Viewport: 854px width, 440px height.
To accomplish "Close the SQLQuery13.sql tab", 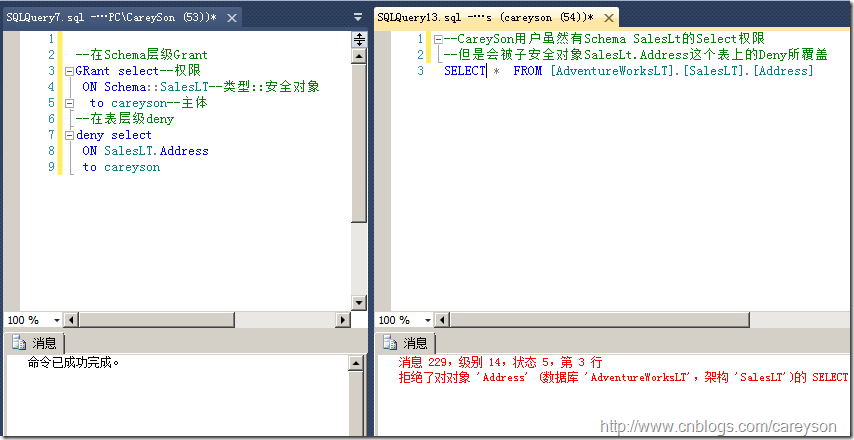I will click(609, 18).
